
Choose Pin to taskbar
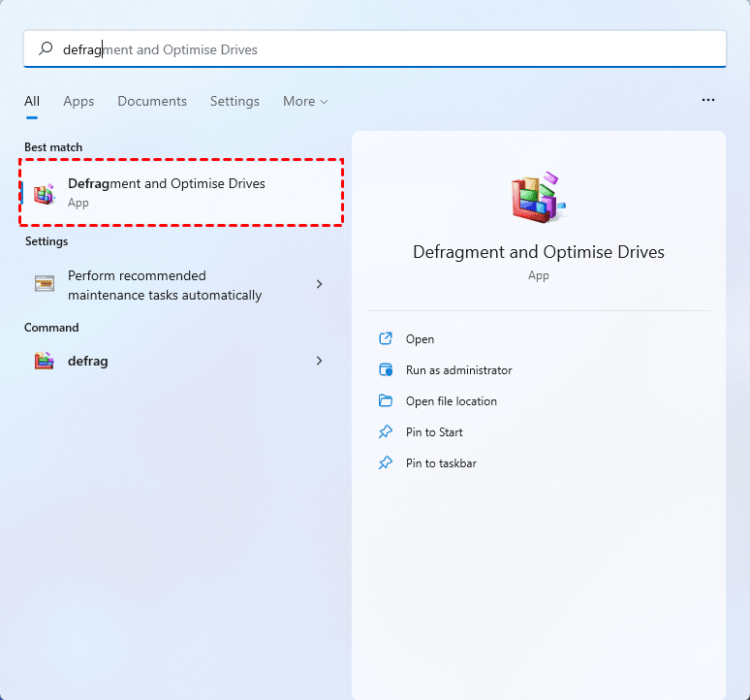[441, 463]
